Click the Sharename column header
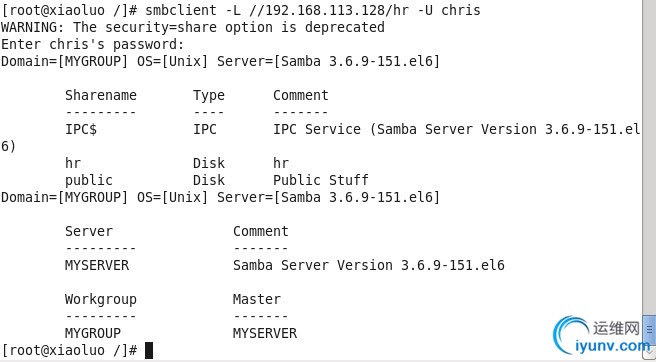The width and height of the screenshot is (656, 362). (101, 95)
